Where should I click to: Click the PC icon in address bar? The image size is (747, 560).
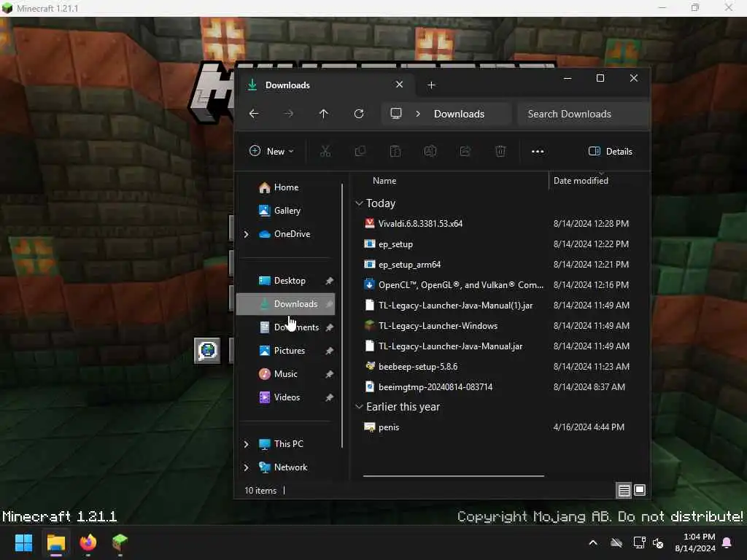(396, 114)
